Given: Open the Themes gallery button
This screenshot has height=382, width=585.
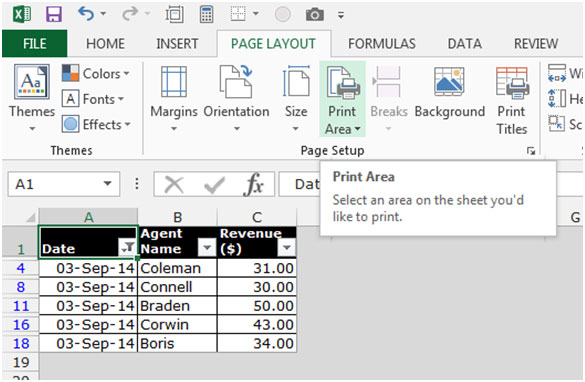Looking at the screenshot, I should (x=32, y=98).
